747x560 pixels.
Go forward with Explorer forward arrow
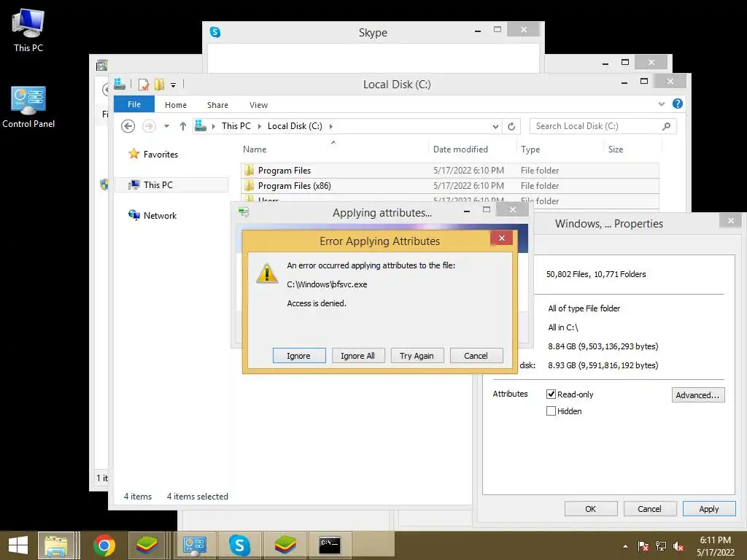click(x=149, y=126)
